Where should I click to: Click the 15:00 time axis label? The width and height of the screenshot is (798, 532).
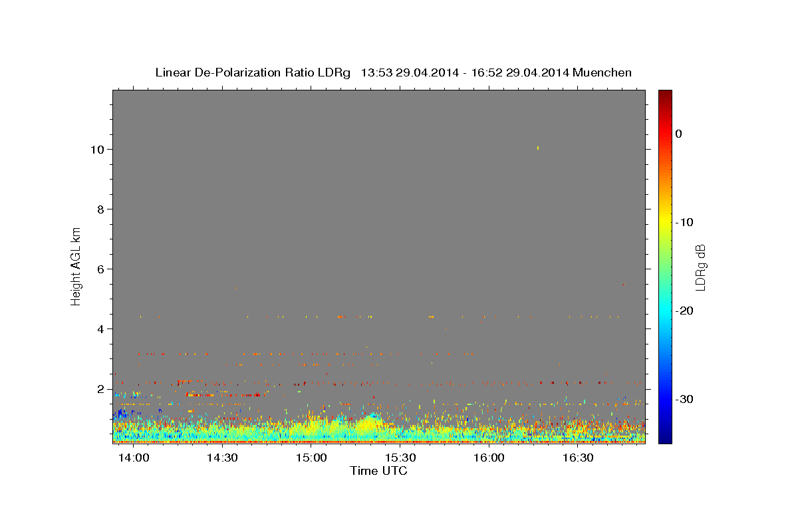click(x=311, y=458)
